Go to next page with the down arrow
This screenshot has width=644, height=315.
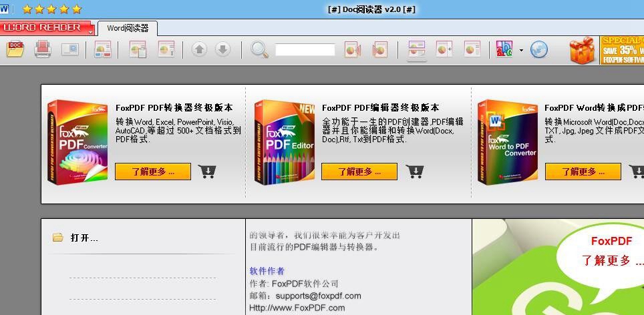tap(222, 50)
